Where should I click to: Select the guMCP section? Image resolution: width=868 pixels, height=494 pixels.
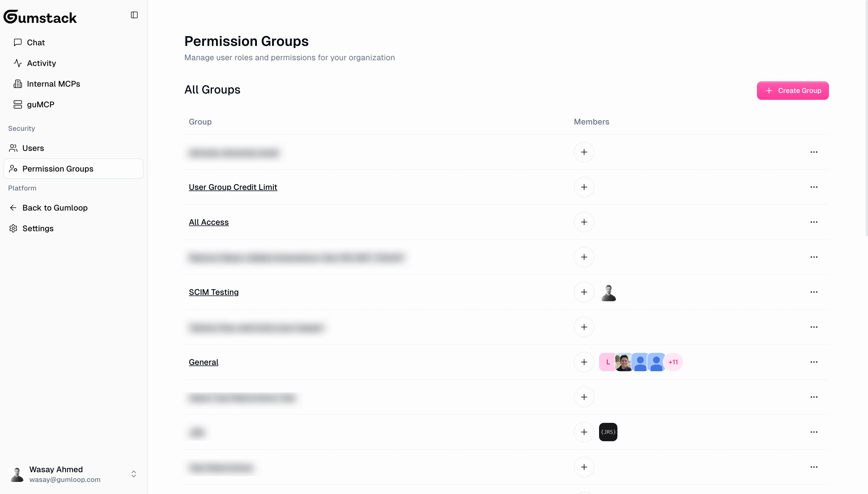coord(41,104)
